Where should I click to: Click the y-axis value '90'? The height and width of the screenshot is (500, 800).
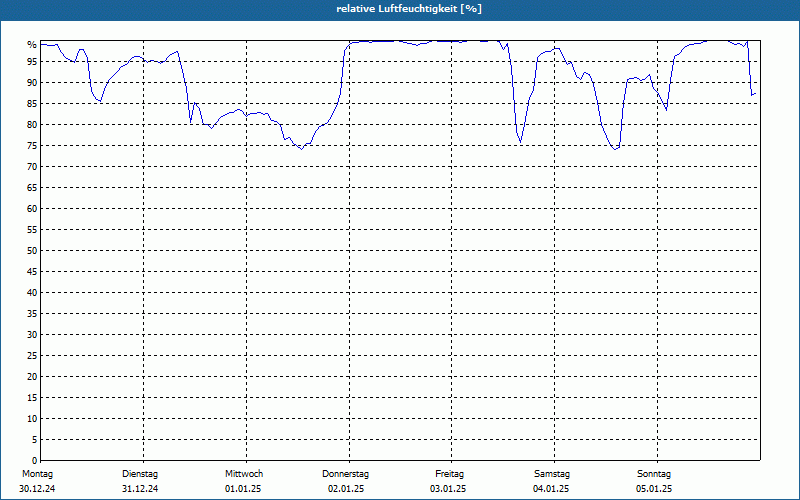(32, 83)
